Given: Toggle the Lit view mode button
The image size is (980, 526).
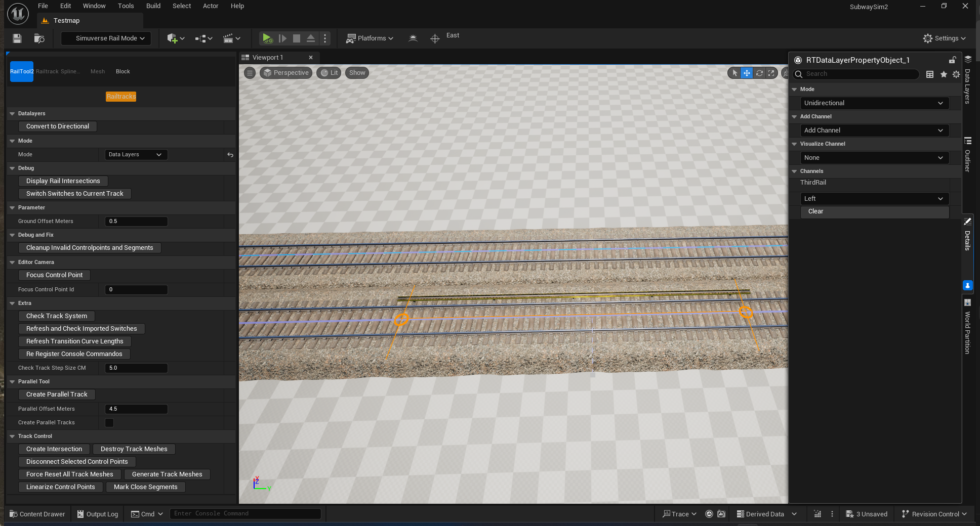Looking at the screenshot, I should coord(329,73).
